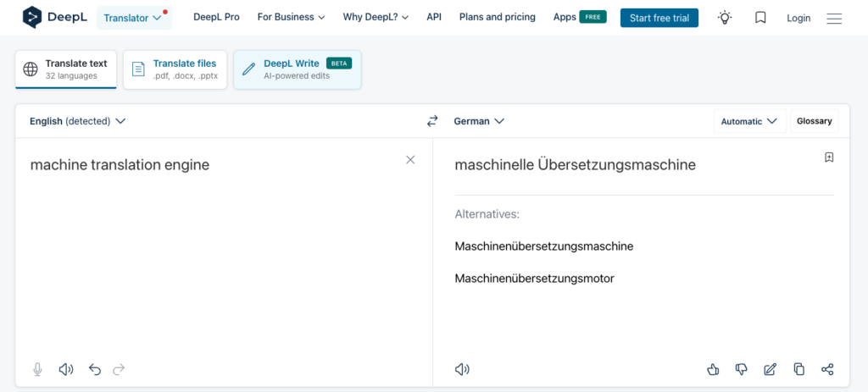Click the DeepL logo
The width and height of the screenshot is (868, 392).
54,18
